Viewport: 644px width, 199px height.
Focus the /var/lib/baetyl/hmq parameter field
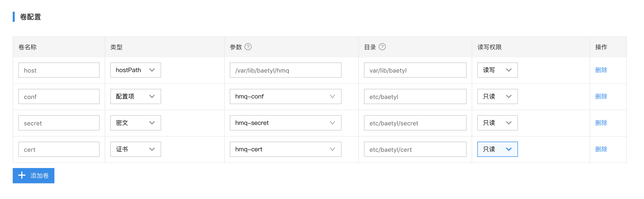coord(285,70)
